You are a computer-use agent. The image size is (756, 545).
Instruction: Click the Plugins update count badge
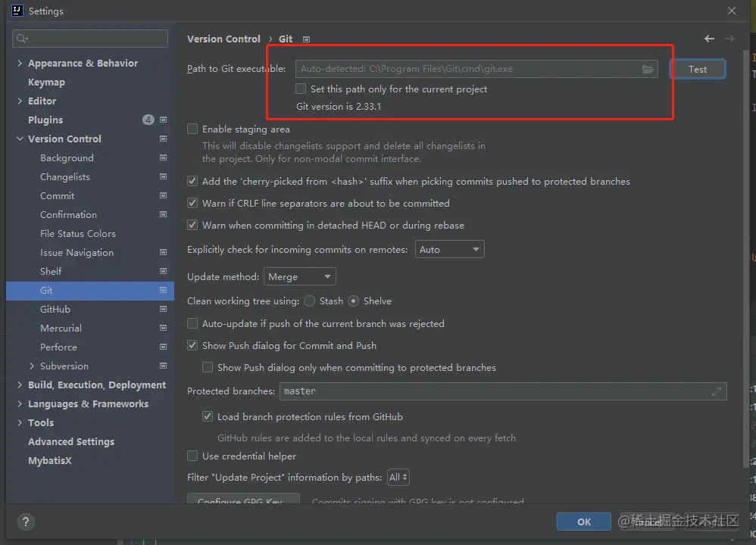pos(148,120)
